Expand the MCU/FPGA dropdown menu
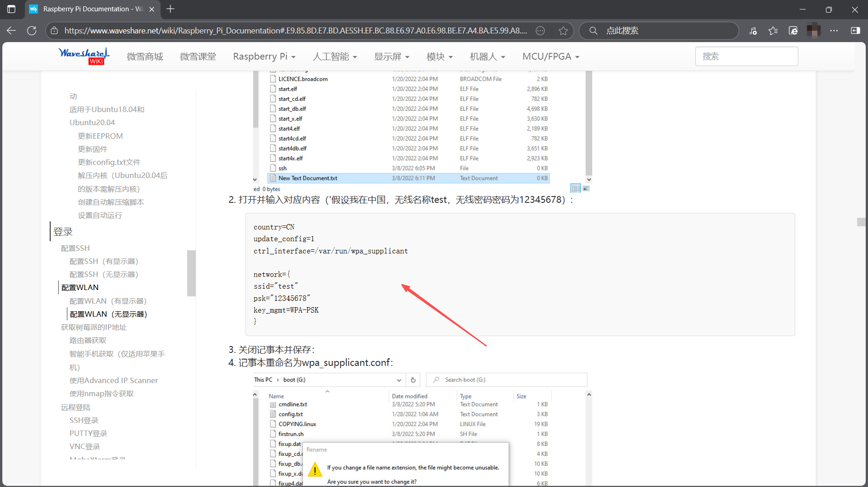Screen dimensions: 868x487 click(551, 56)
